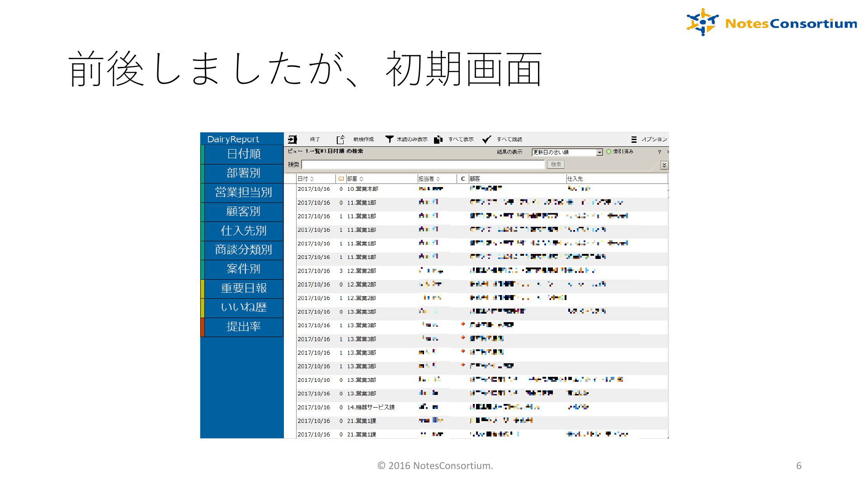868x488 pixels.
Task: Click the show-all documents icon
Action: pos(438,140)
